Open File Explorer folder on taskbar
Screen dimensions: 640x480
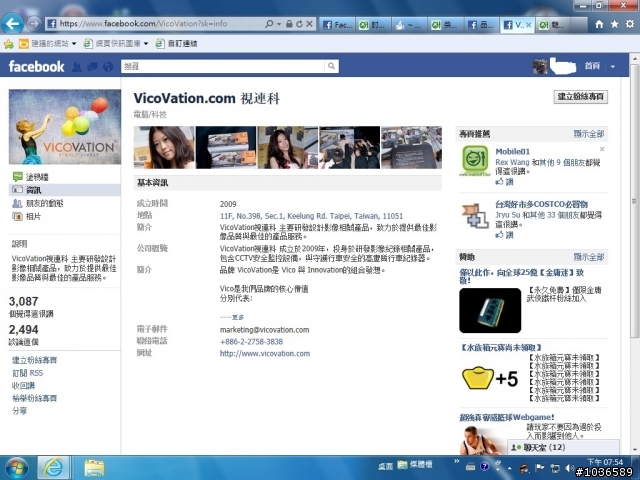point(94,468)
